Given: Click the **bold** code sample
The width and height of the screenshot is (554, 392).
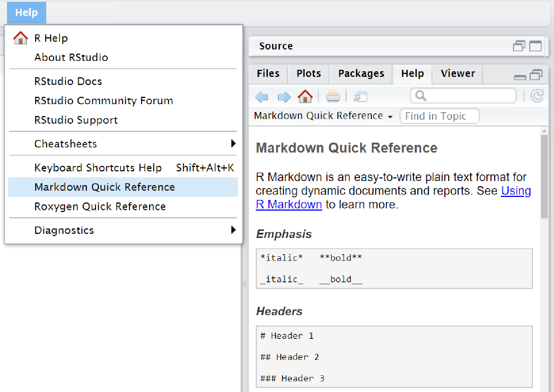Looking at the screenshot, I should pyautogui.click(x=341, y=258).
